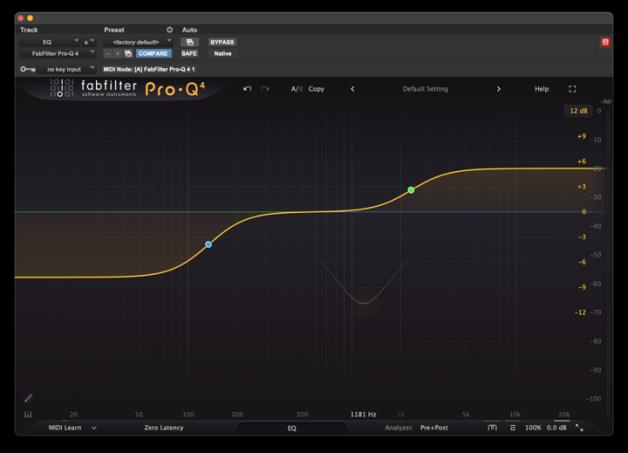628x453 pixels.
Task: Click the Preset header label
Action: pyautogui.click(x=114, y=30)
